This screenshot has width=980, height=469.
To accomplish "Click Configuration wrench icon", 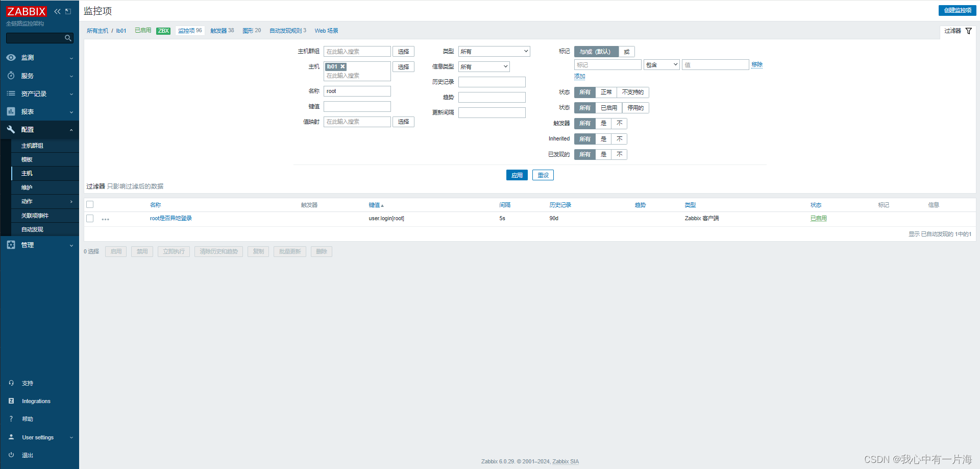I will pyautogui.click(x=11, y=129).
